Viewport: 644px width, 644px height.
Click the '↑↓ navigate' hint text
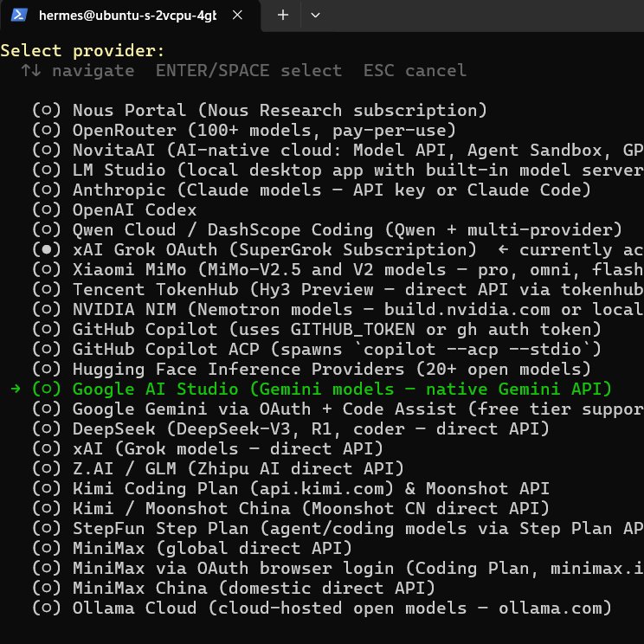point(78,71)
